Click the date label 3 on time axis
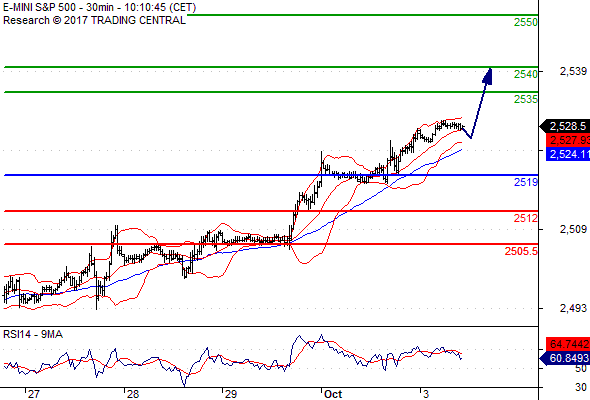The width and height of the screenshot is (590, 400). [426, 394]
